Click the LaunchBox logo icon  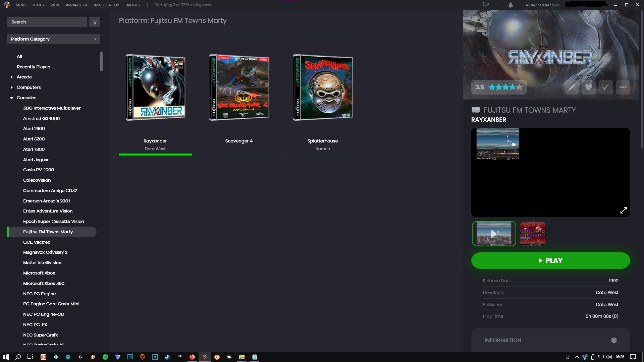click(7, 5)
